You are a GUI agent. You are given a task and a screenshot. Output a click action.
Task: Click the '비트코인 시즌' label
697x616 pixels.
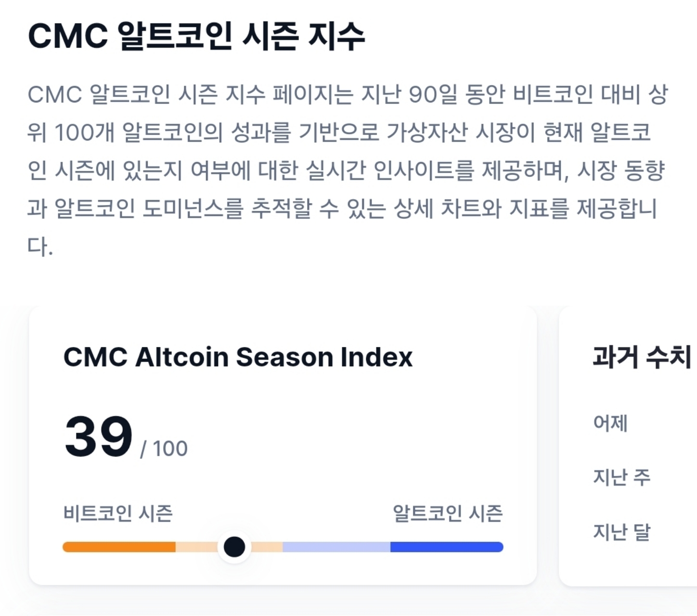118,513
